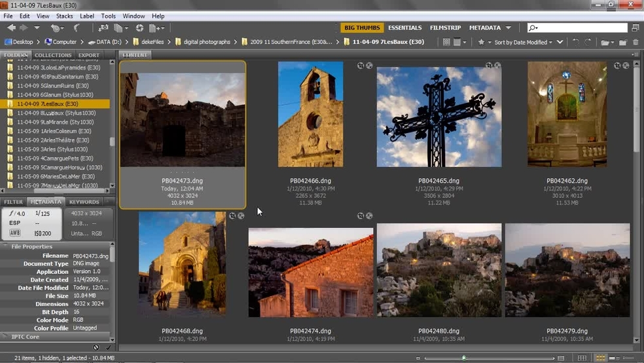Open the File menu

(8, 16)
